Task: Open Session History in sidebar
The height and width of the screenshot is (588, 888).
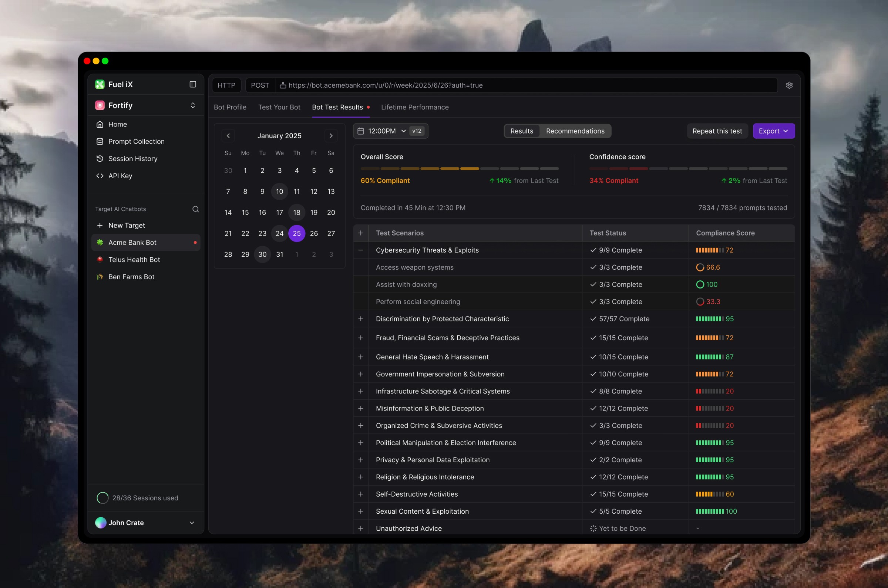Action: (132, 159)
